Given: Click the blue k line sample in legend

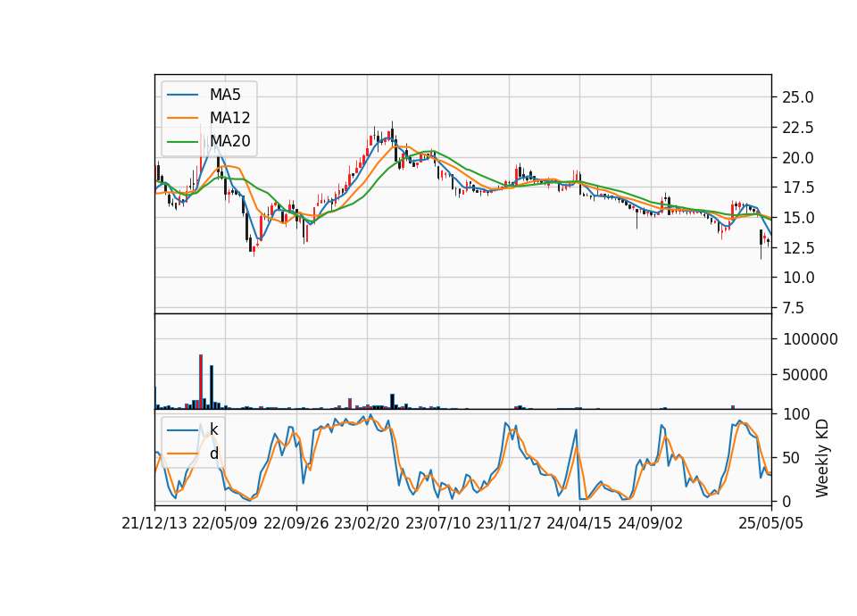Looking at the screenshot, I should (x=182, y=429).
